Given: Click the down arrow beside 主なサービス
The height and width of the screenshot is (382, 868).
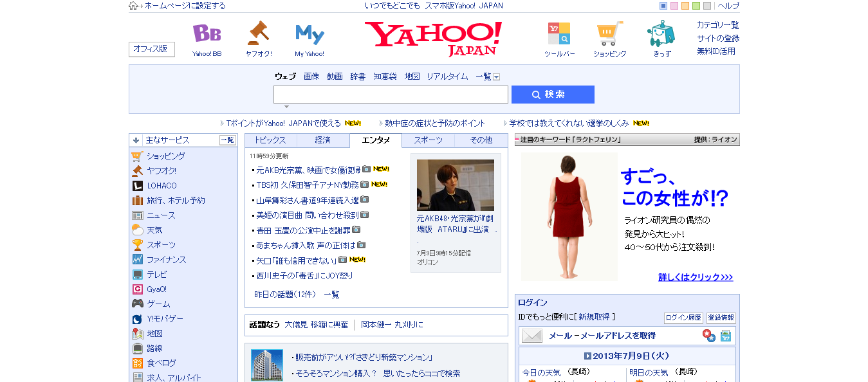Looking at the screenshot, I should (x=136, y=140).
